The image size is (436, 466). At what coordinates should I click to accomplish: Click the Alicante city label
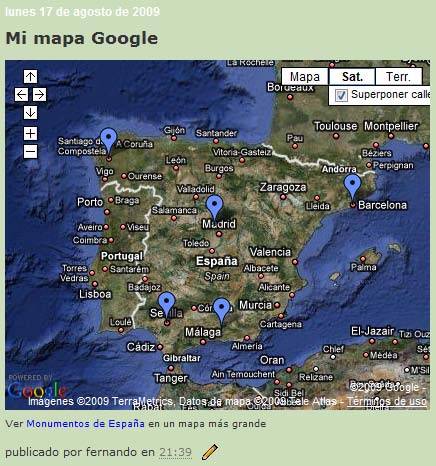click(274, 287)
